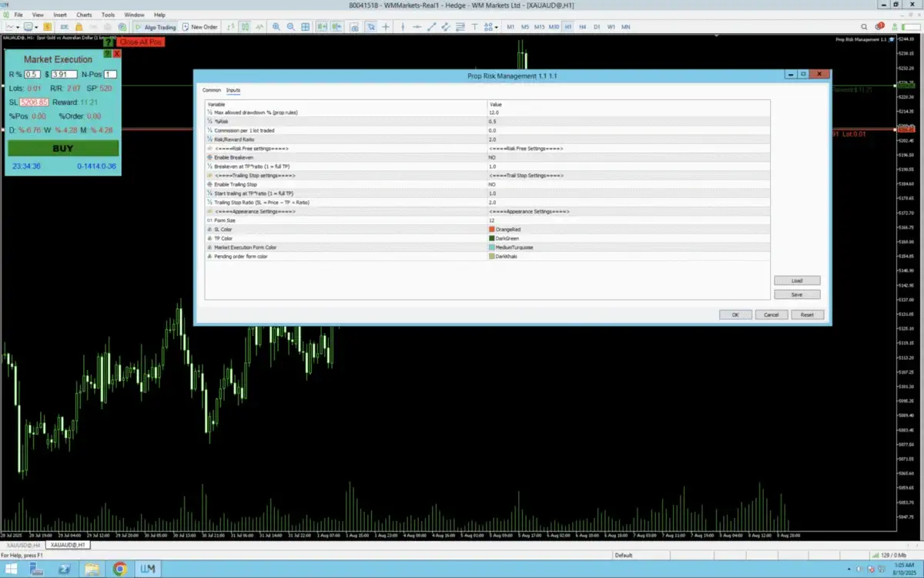This screenshot has width=924, height=578.
Task: Open the View menu
Action: click(x=38, y=15)
